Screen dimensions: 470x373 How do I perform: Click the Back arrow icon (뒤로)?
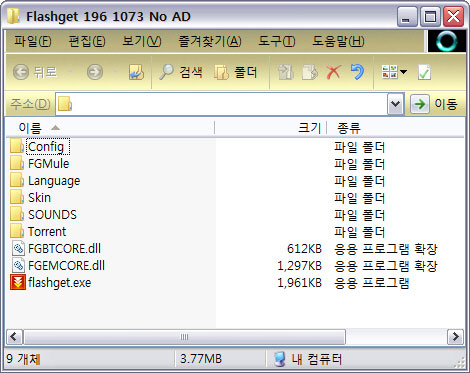21,72
